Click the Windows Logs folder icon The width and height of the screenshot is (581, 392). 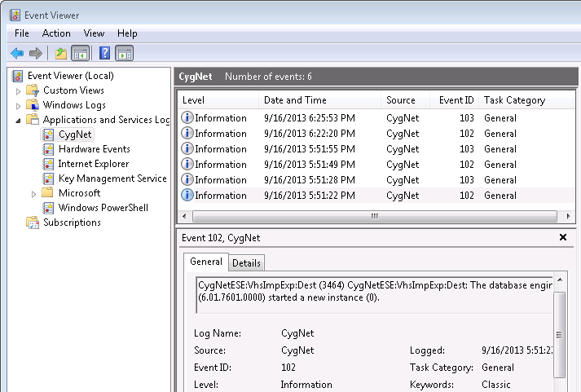pos(33,105)
